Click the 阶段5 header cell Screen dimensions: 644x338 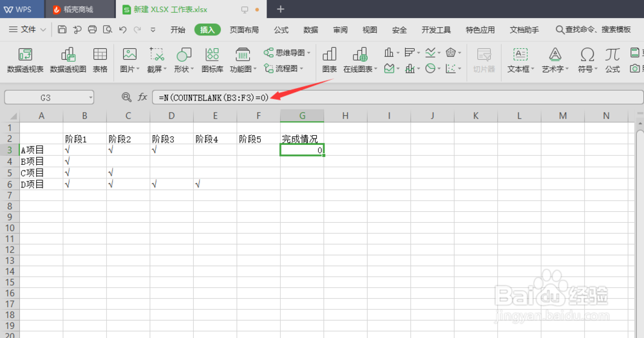click(258, 139)
